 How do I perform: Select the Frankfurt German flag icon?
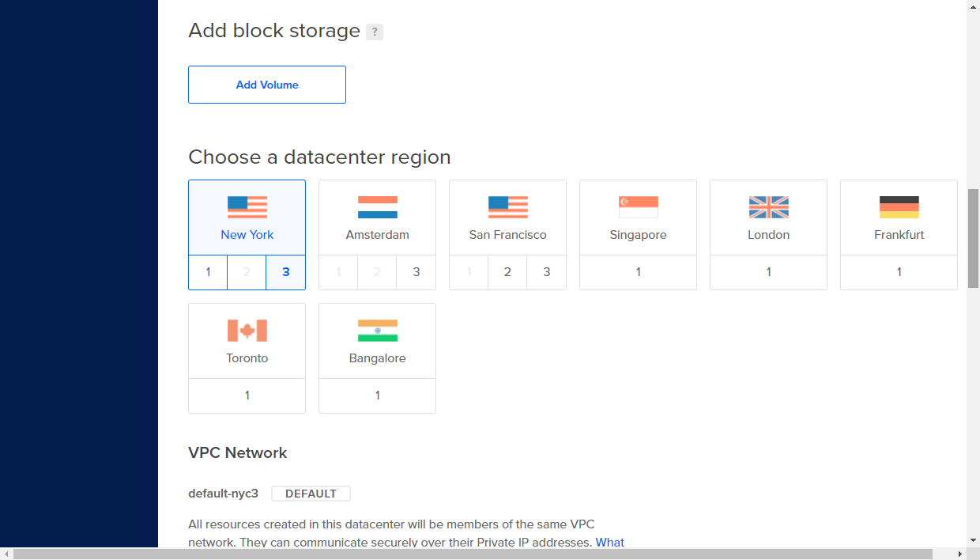(x=899, y=207)
